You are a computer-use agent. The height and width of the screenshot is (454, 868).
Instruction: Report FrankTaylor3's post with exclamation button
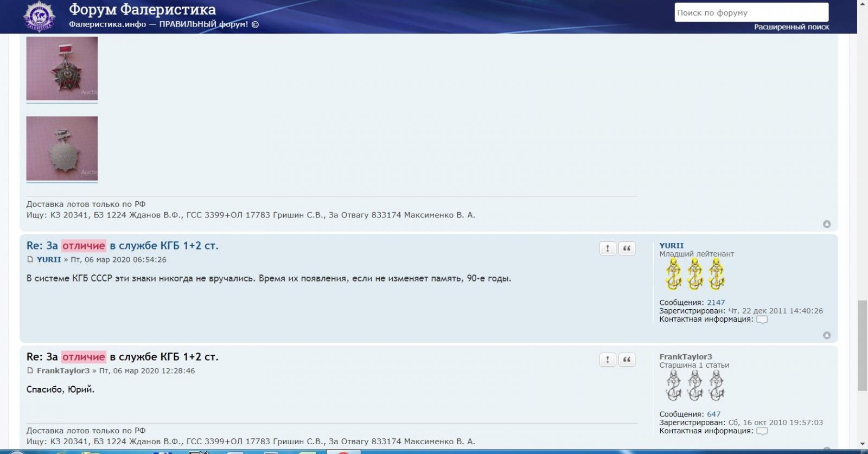click(x=607, y=360)
